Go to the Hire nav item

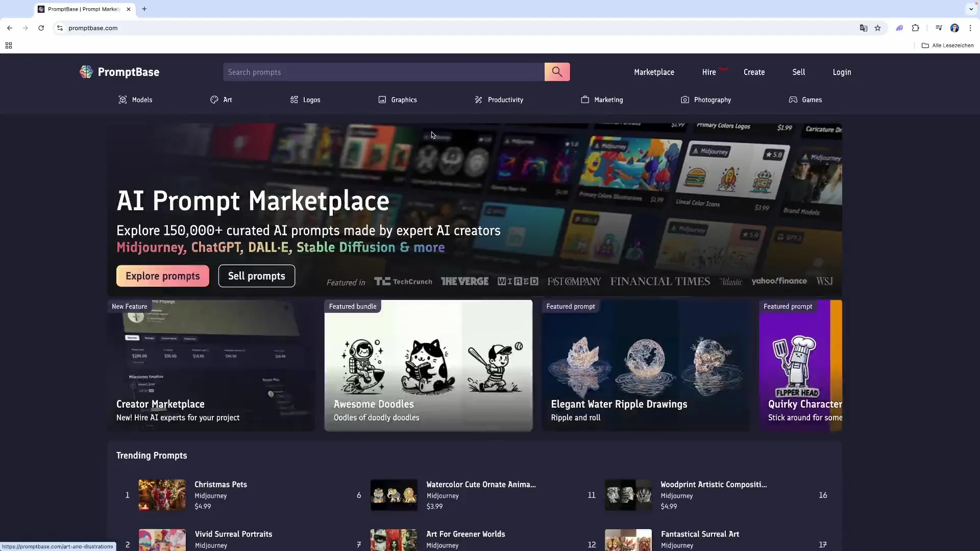(x=709, y=72)
